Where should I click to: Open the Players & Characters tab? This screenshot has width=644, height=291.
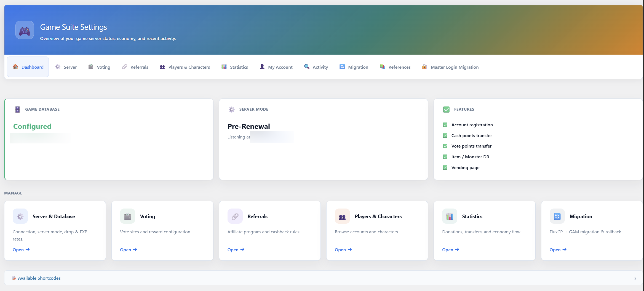185,67
